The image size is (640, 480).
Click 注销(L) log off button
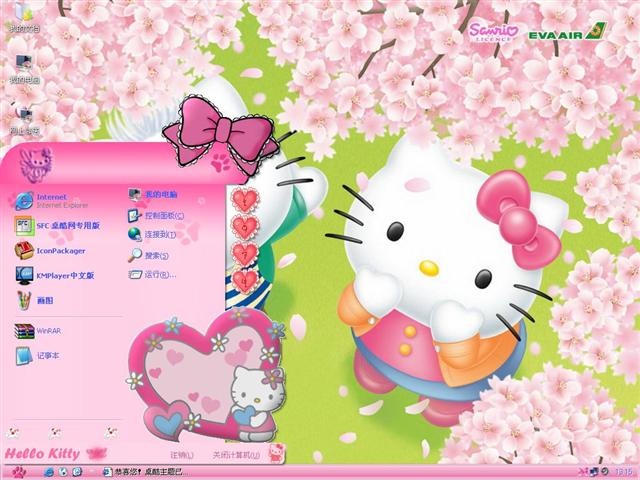(x=182, y=455)
